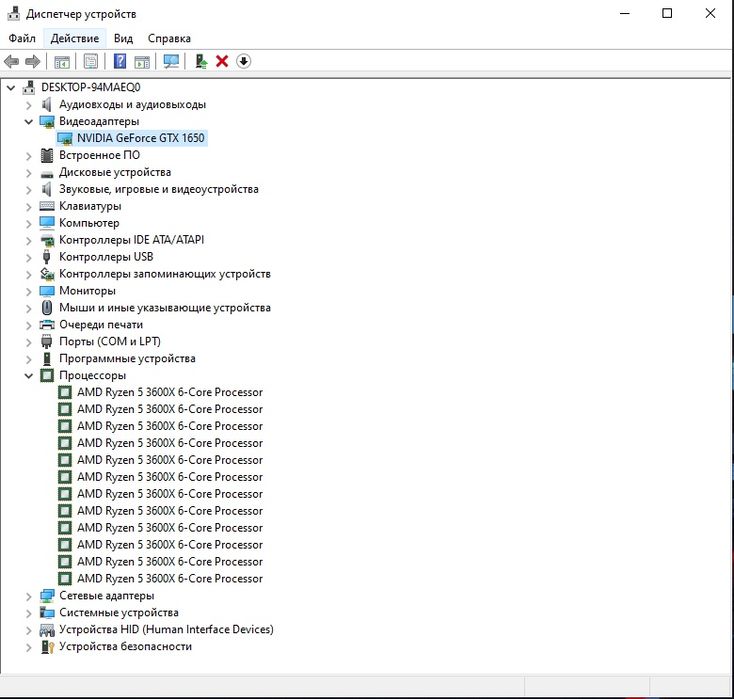Screen dimensions: 734x699
Task: Update driver using the green arrow icon
Action: click(201, 61)
